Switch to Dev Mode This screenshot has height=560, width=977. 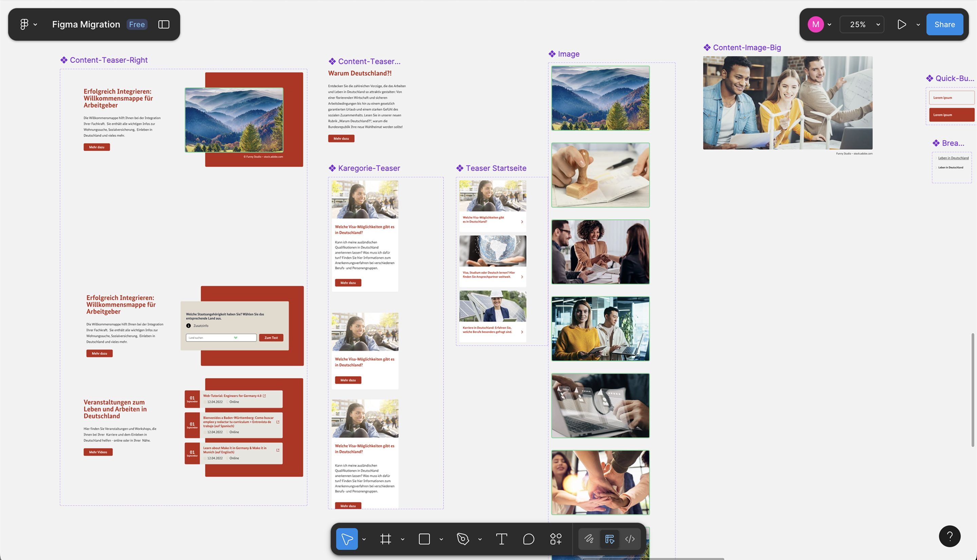pos(630,539)
